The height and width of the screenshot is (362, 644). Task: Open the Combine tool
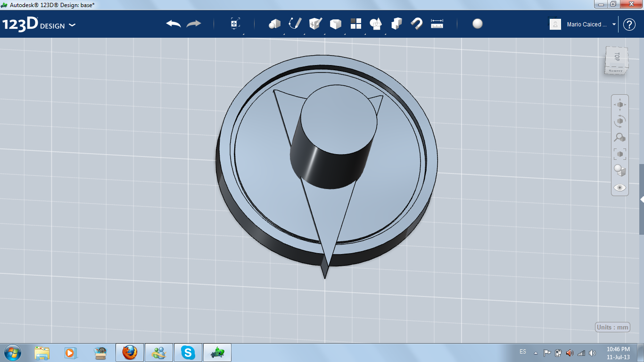tap(396, 24)
